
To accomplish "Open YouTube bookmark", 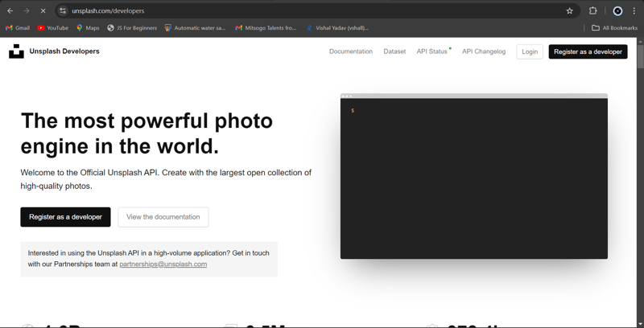I will [53, 28].
